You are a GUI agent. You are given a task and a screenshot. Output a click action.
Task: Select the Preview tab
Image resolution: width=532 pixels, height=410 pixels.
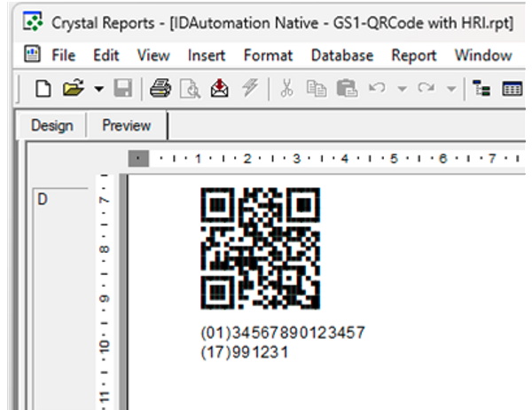[126, 125]
